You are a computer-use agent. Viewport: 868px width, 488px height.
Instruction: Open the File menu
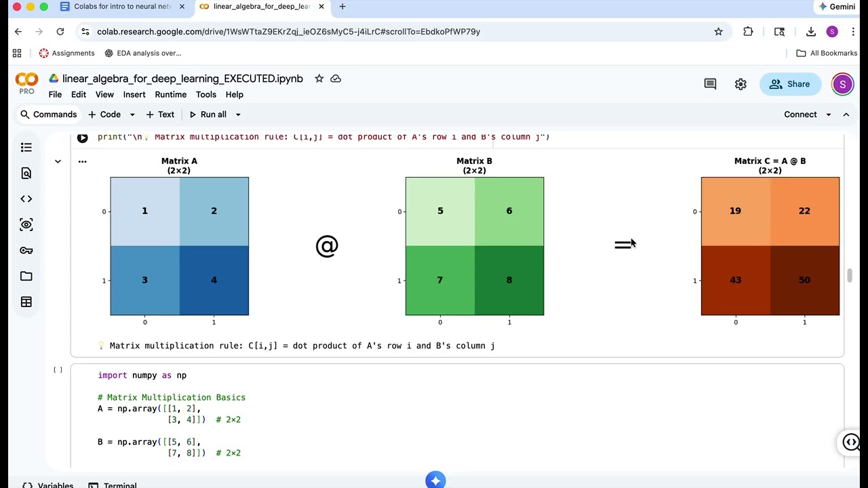pos(55,94)
